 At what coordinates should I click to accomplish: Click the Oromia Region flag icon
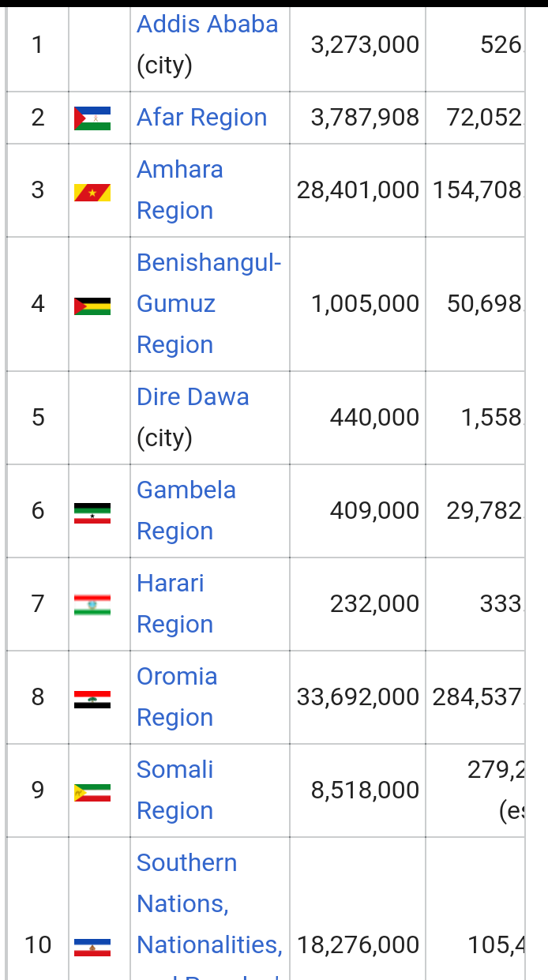click(x=92, y=698)
